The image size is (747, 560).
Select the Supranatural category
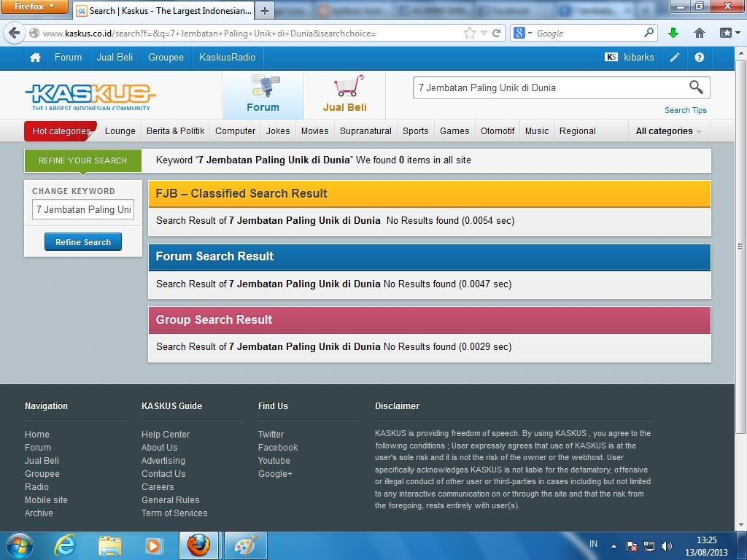point(366,131)
